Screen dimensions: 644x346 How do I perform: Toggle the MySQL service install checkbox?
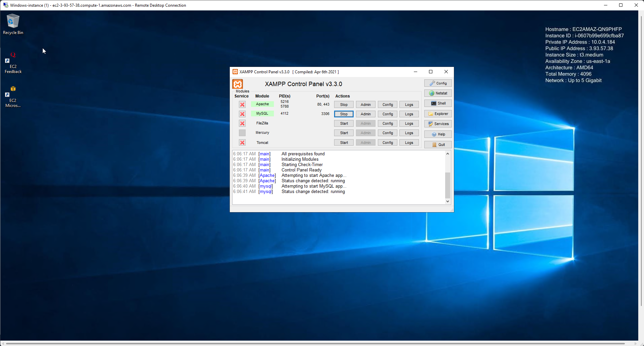242,114
